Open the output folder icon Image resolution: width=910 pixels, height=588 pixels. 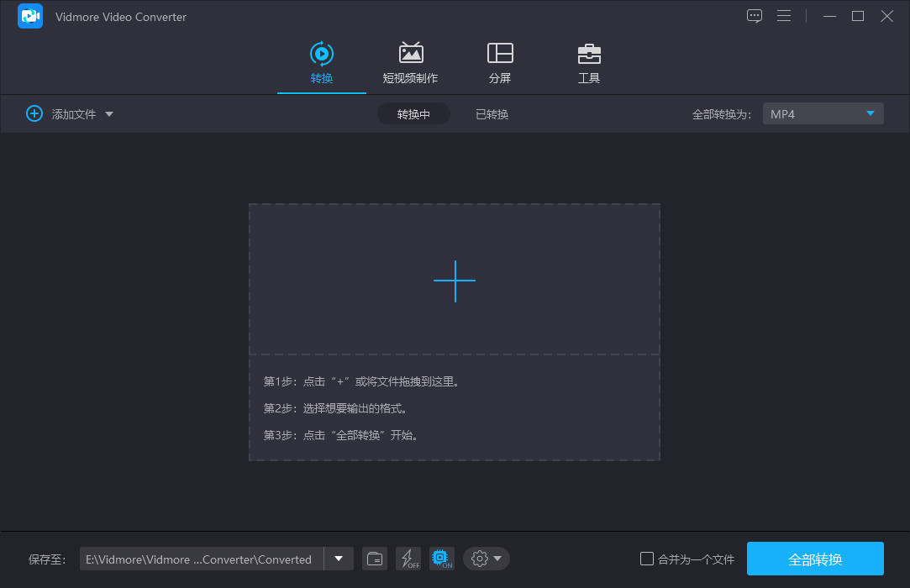pyautogui.click(x=375, y=559)
